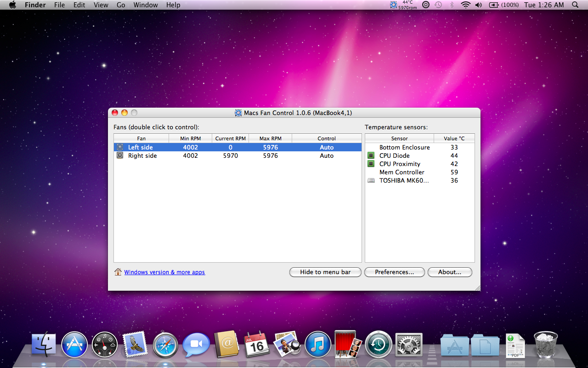Click Tue 1:26 AM clock
588x368 pixels.
[x=544, y=5]
